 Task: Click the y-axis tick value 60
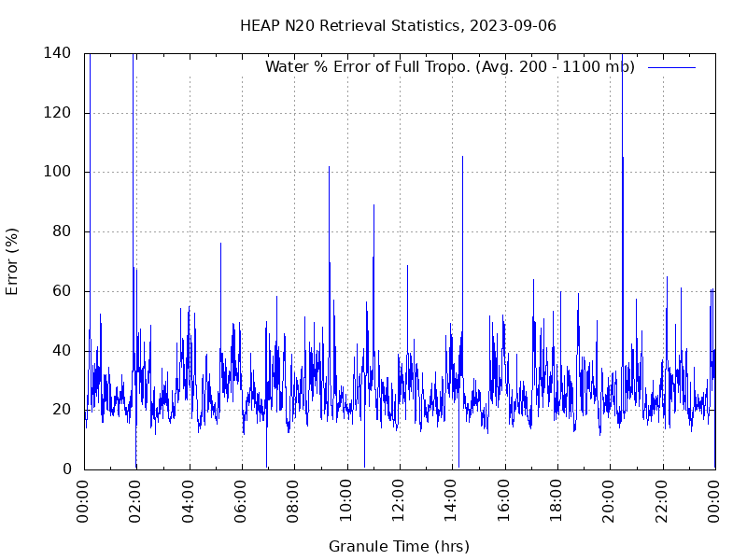(62, 291)
